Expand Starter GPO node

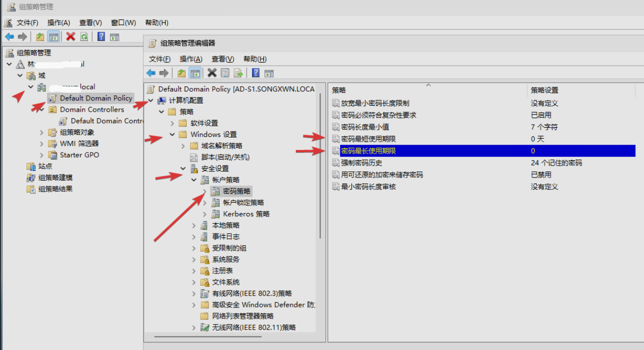(42, 155)
